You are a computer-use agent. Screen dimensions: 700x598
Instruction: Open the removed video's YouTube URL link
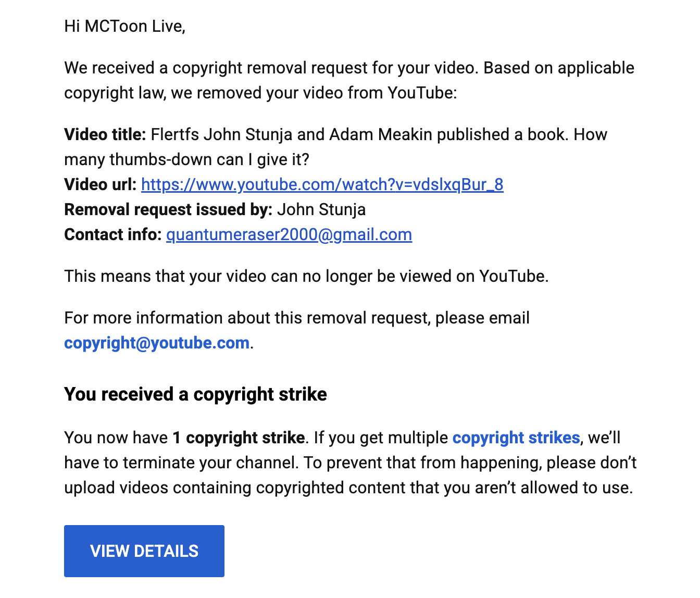pos(322,184)
